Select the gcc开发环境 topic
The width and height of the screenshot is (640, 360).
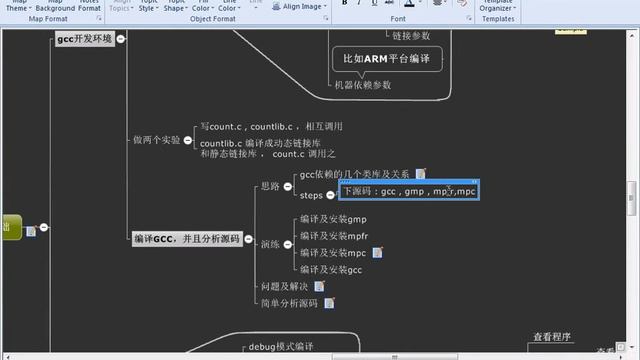point(85,39)
